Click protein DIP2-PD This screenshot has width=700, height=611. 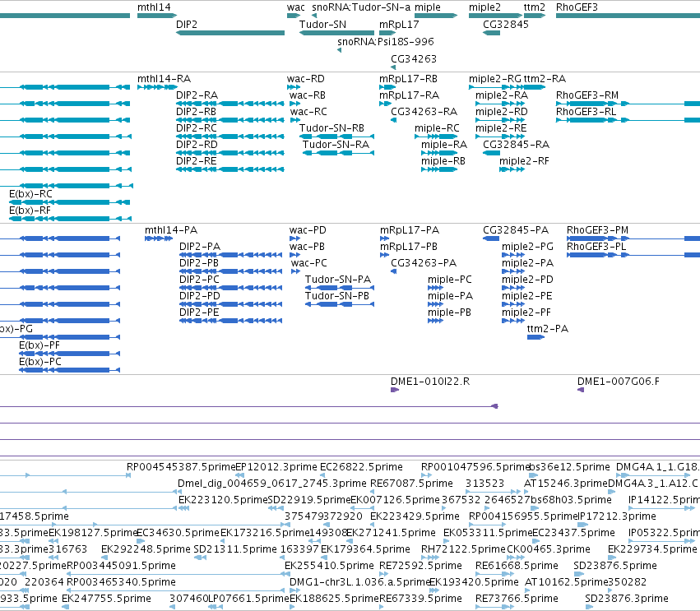pyautogui.click(x=199, y=296)
